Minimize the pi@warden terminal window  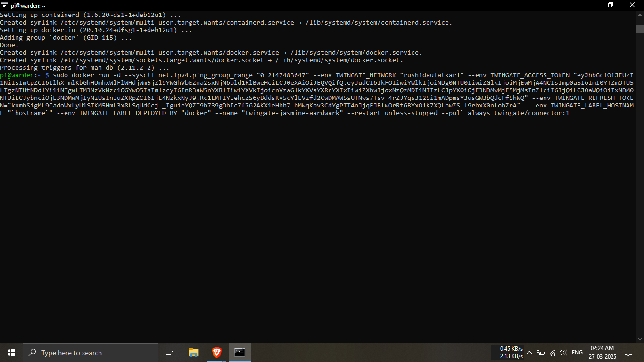[x=588, y=5]
